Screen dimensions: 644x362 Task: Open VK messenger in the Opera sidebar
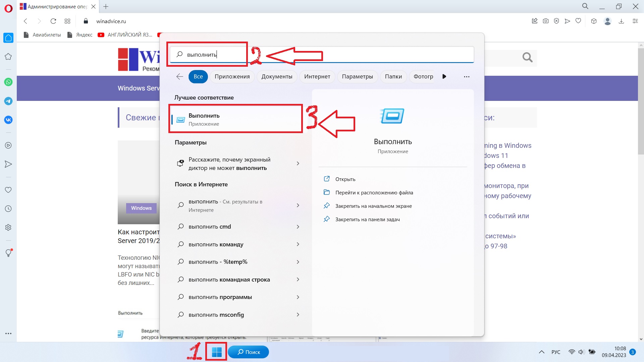(x=8, y=120)
